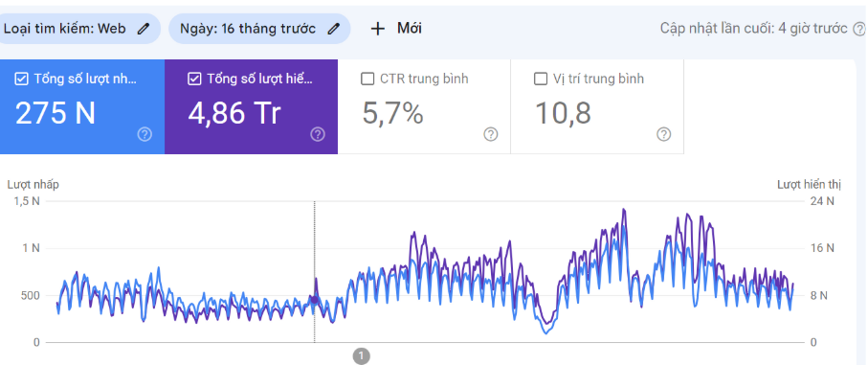Click the Lượt hiển thị axis label
868x365 pixels.
[809, 185]
